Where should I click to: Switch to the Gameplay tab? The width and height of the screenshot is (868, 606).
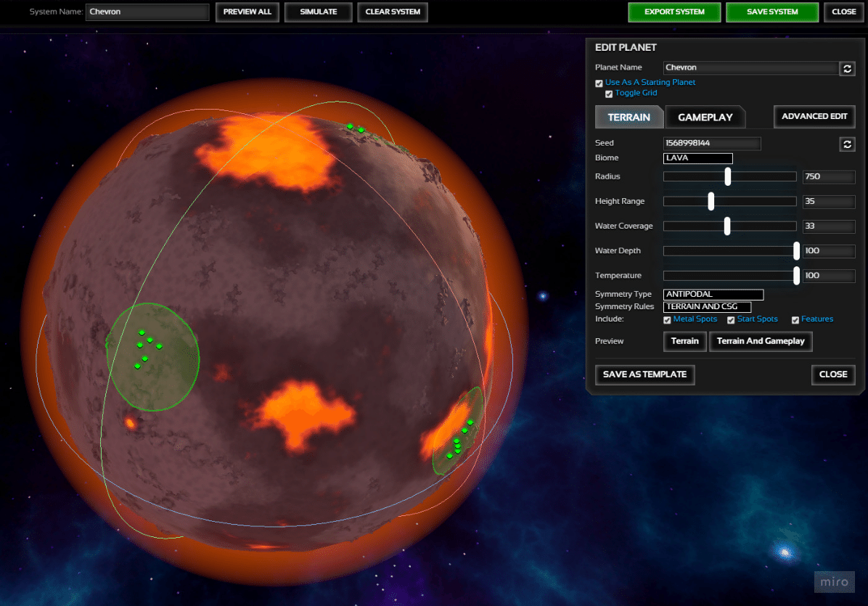click(x=705, y=117)
